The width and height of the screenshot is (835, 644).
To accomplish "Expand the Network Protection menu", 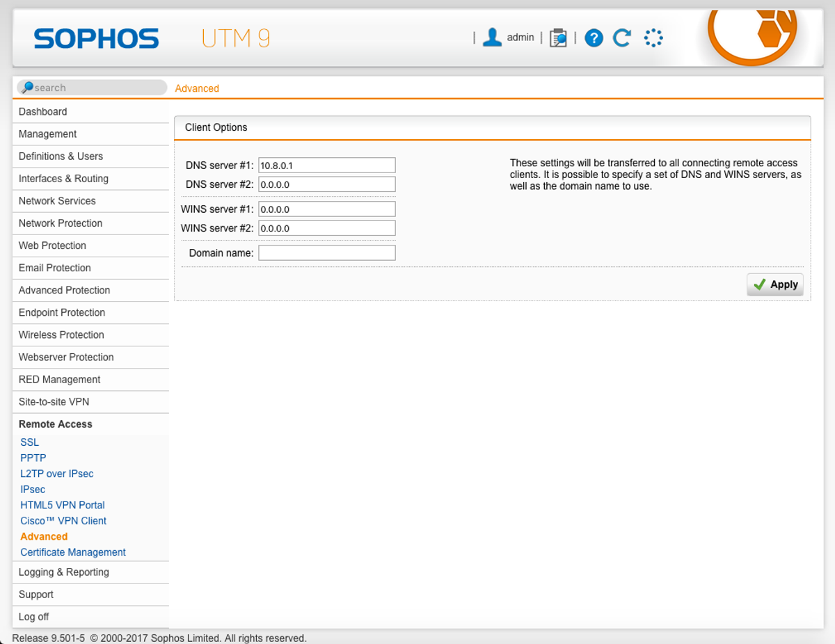I will click(61, 223).
